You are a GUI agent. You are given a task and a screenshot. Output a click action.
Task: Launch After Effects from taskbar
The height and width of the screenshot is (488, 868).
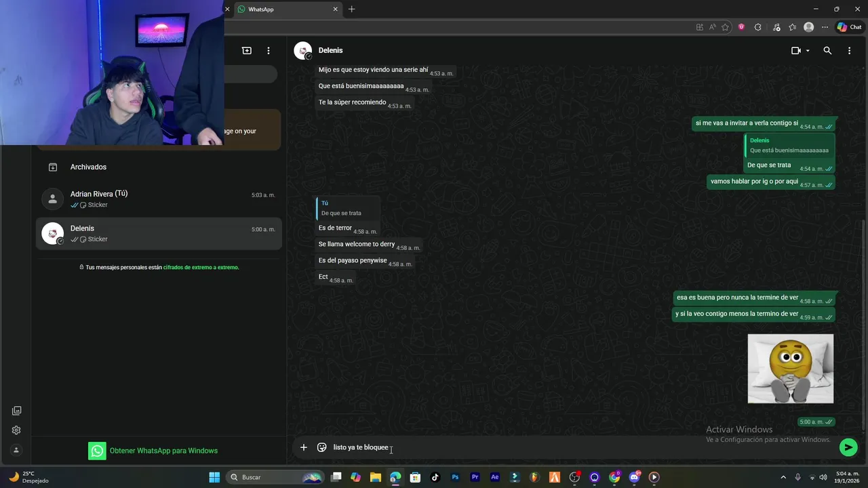coord(495,477)
